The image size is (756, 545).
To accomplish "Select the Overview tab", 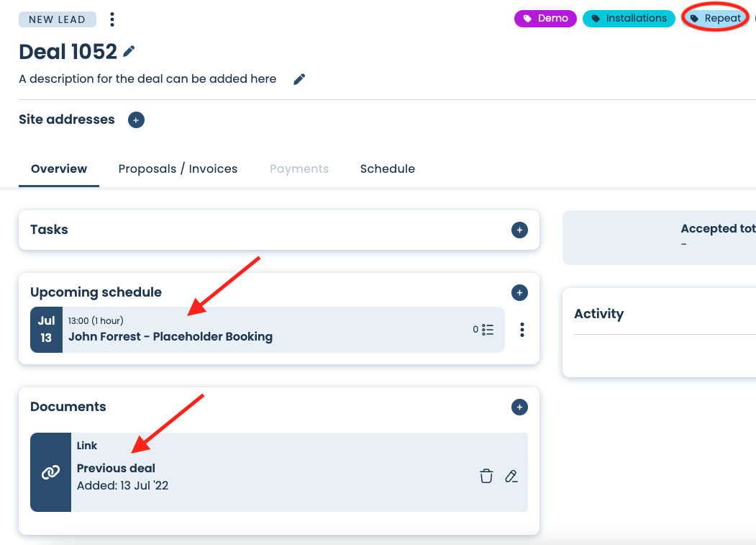I will click(59, 169).
